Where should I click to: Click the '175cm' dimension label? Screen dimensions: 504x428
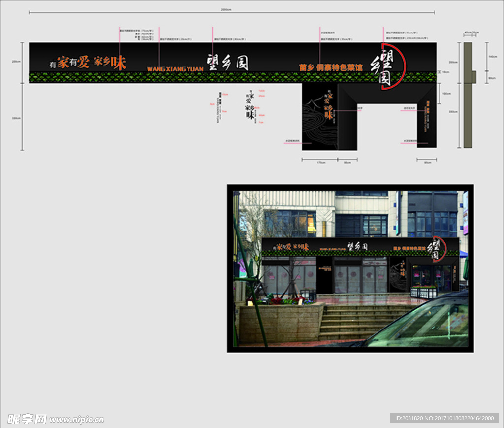pyautogui.click(x=321, y=163)
